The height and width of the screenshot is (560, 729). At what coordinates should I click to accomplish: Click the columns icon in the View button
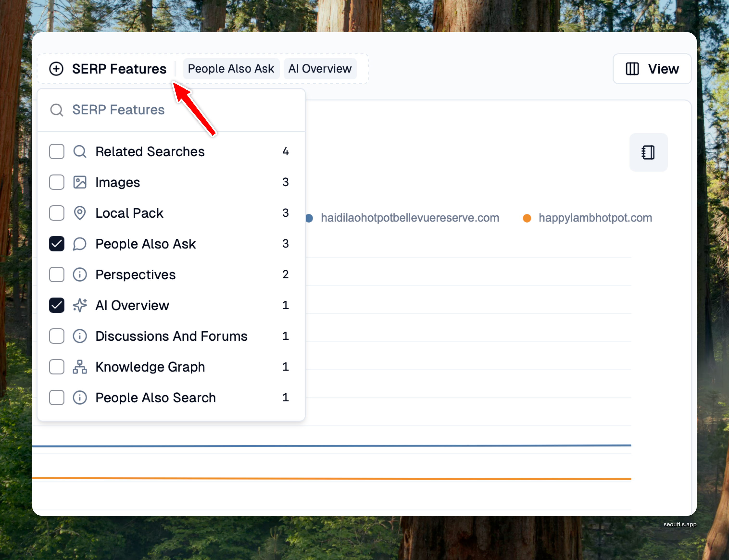pos(632,69)
